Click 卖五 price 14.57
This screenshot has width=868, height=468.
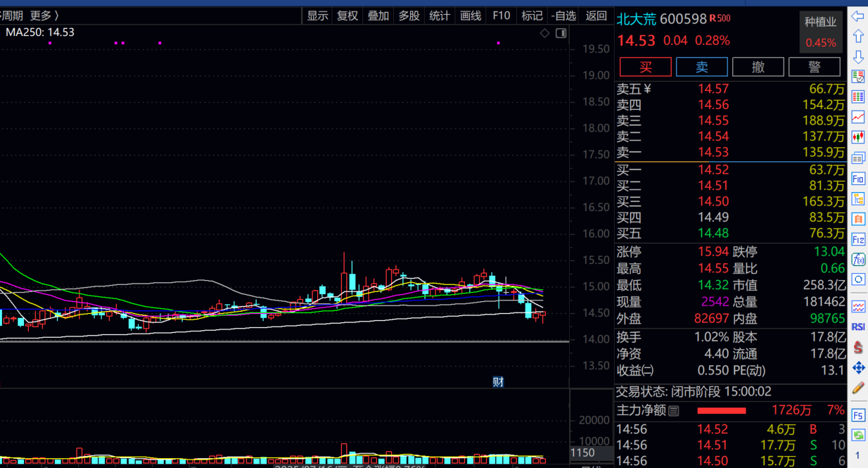coord(713,89)
